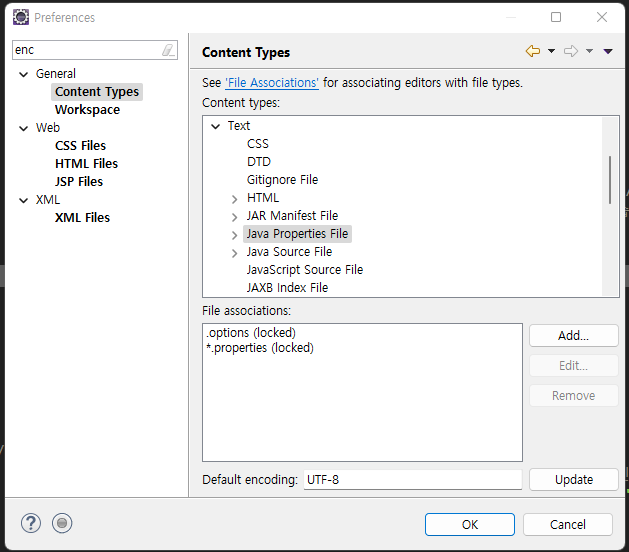Click the Edit... button
629x552 pixels.
pyautogui.click(x=574, y=365)
